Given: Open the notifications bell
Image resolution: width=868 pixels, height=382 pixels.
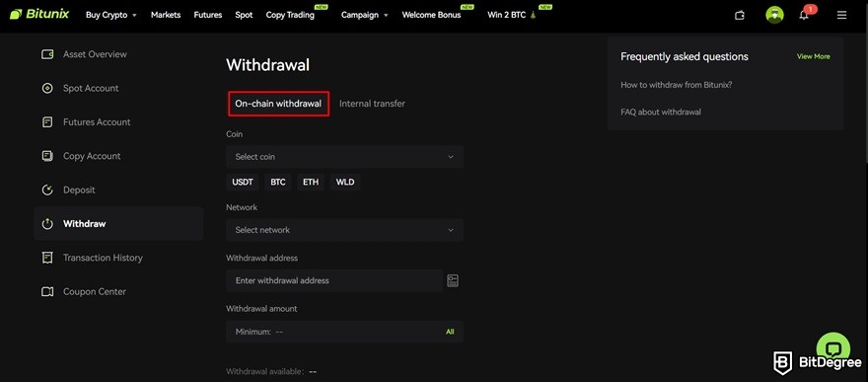Looking at the screenshot, I should coord(804,16).
